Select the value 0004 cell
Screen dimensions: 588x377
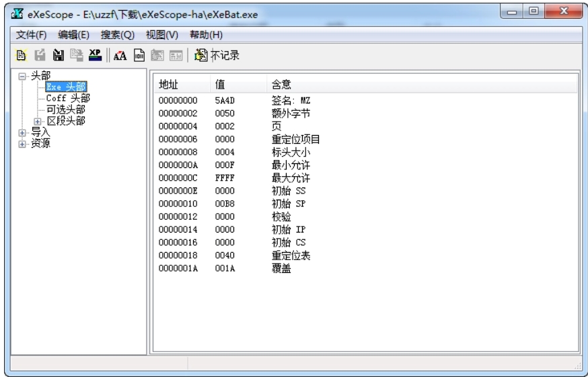[x=225, y=152]
